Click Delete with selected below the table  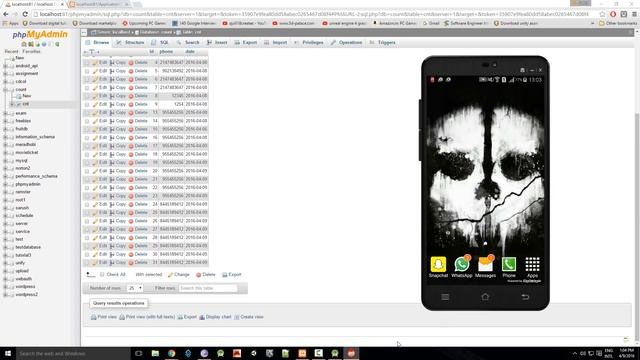(x=206, y=275)
